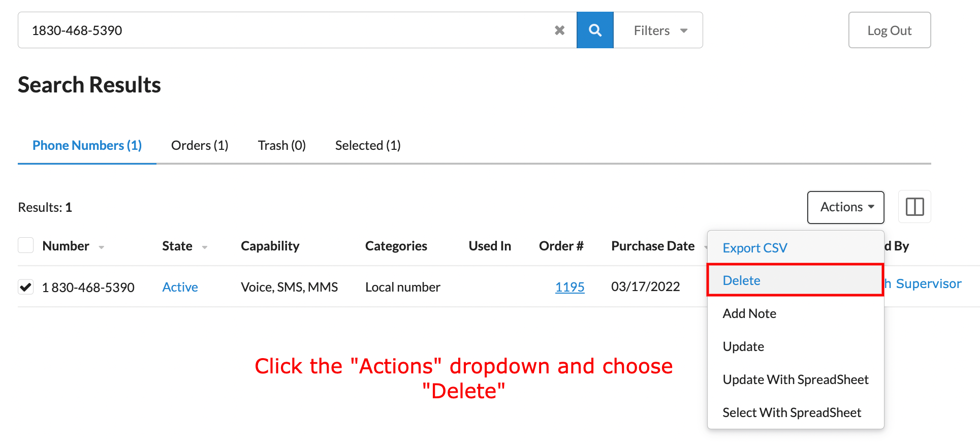Viewport: 980px width, 445px height.
Task: Click the blue search magnifier button
Action: (x=595, y=30)
